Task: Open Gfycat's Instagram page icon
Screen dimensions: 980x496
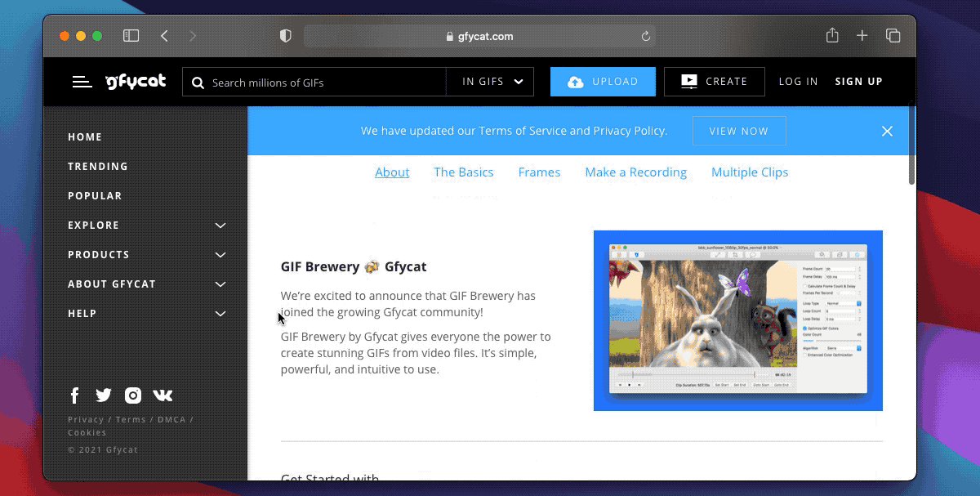Action: 133,395
